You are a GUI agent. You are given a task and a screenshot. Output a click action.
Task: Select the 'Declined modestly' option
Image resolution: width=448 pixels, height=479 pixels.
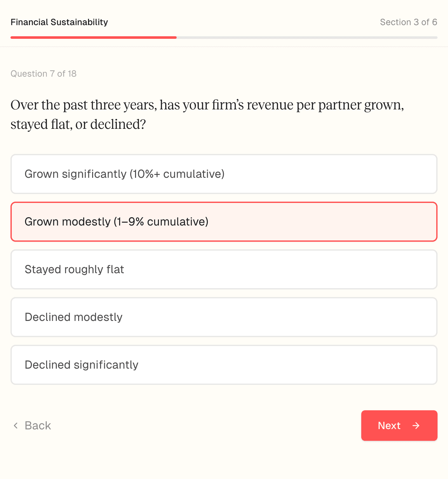224,317
